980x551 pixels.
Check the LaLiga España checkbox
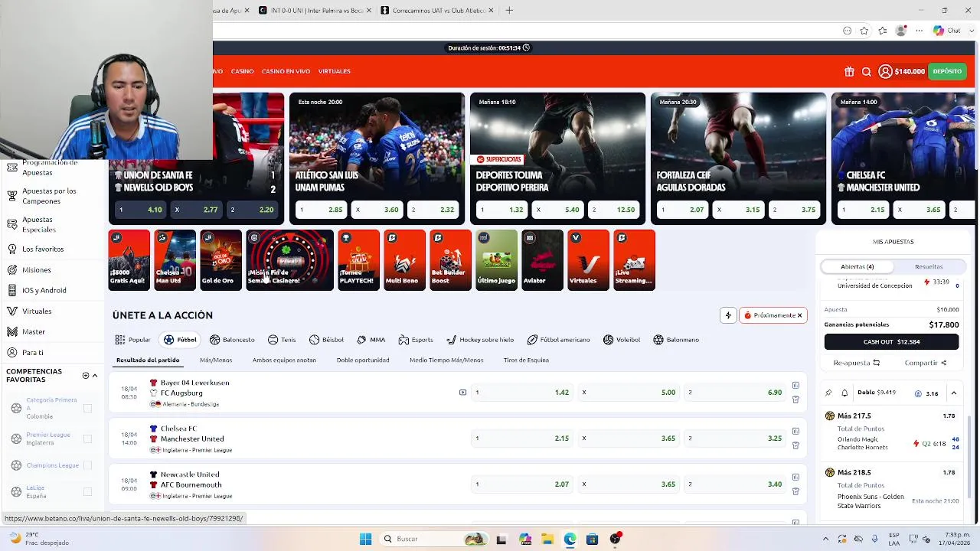pos(87,491)
